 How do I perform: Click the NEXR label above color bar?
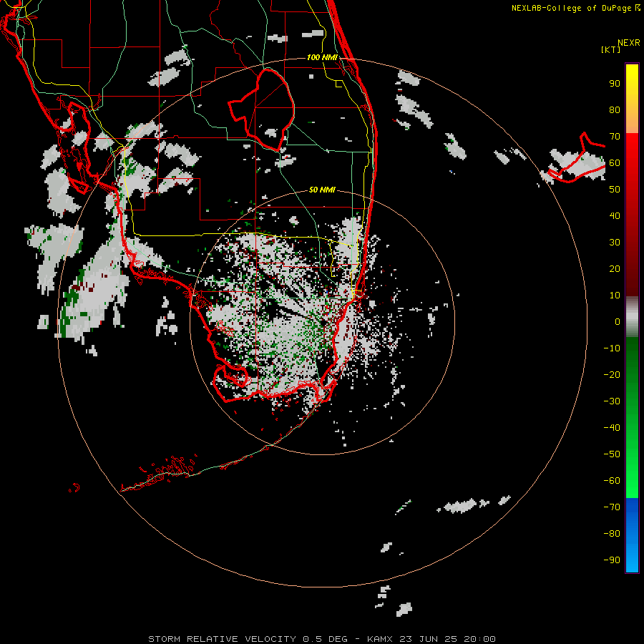pyautogui.click(x=629, y=43)
